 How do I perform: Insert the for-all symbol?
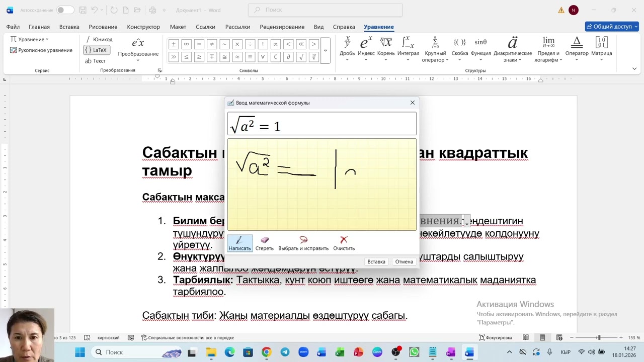click(263, 57)
